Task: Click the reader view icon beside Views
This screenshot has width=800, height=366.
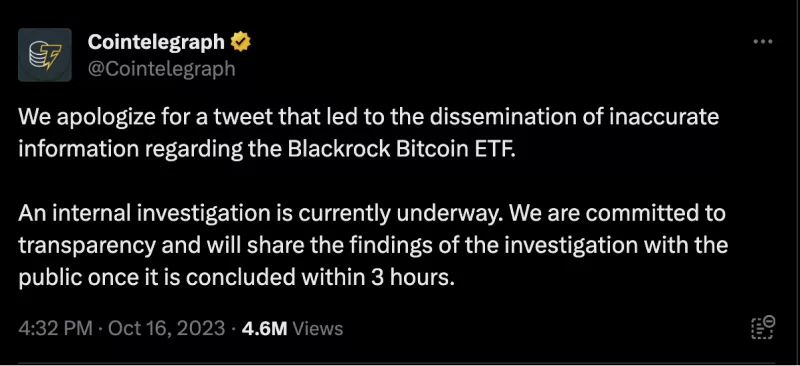Action: point(763,327)
